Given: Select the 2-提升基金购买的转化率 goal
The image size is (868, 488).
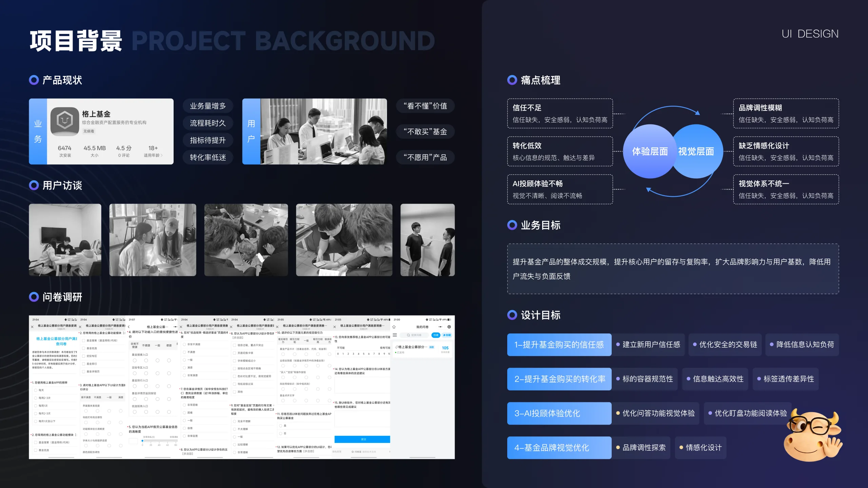Looking at the screenshot, I should tap(559, 379).
